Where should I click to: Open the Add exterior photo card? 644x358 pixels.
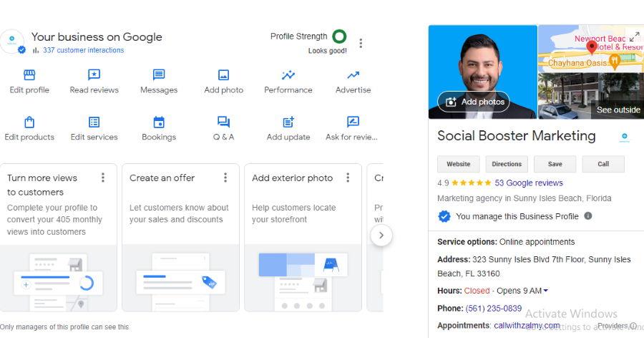click(x=303, y=237)
